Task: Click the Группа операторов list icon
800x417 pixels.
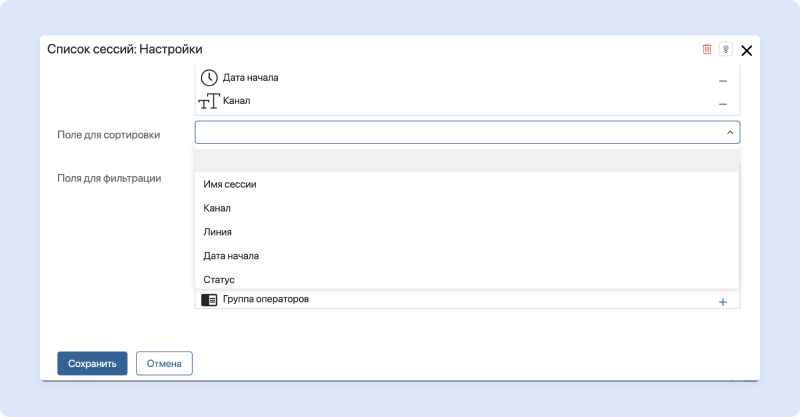Action: (209, 300)
